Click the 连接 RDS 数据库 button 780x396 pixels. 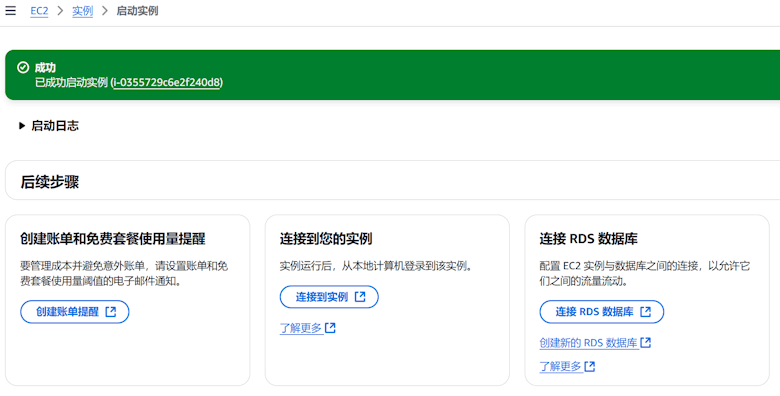602,312
